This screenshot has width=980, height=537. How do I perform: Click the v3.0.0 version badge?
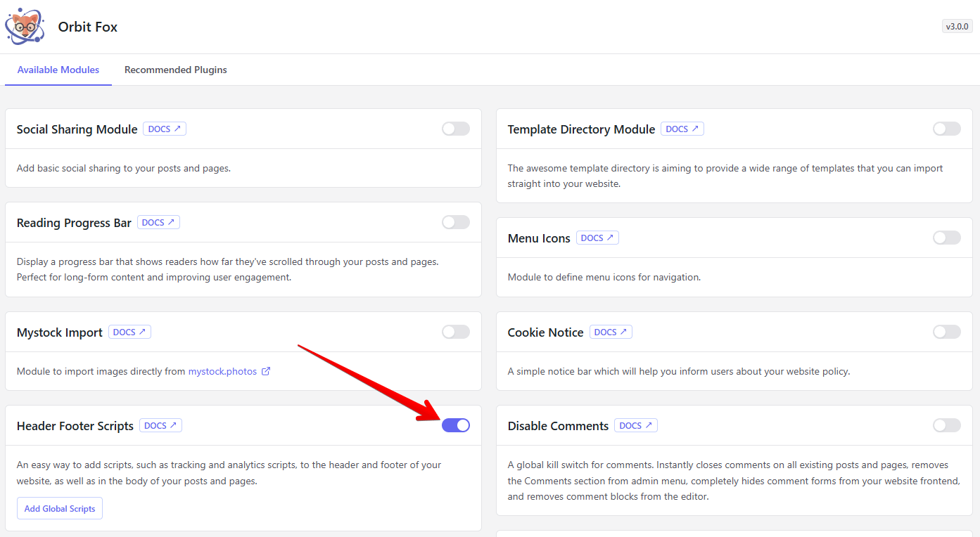957,27
